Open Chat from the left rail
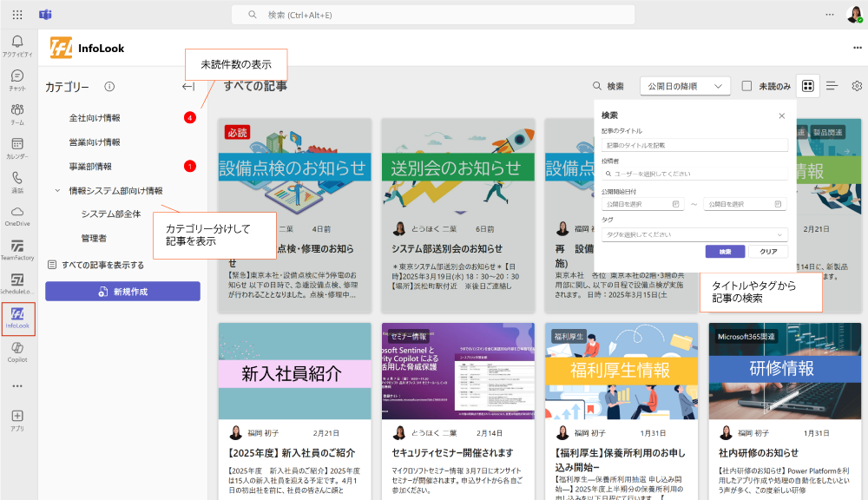 point(17,80)
